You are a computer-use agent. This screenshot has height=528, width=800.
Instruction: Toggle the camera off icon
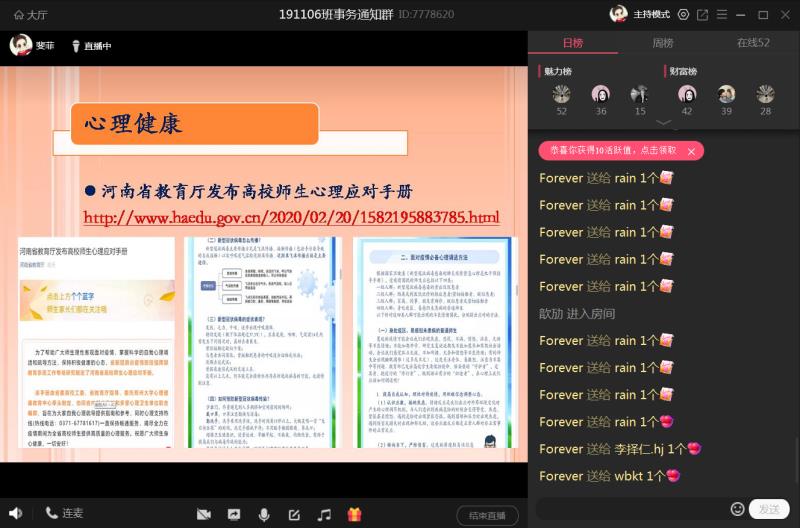click(x=204, y=515)
